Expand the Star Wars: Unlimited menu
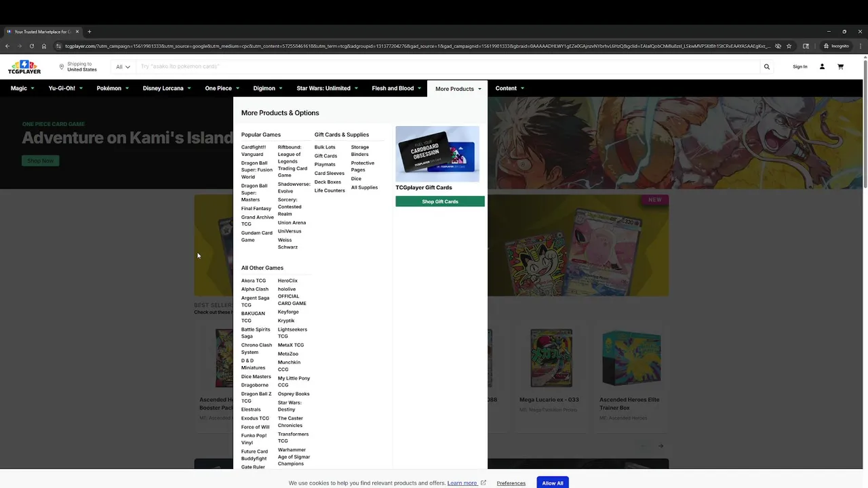 [x=328, y=88]
